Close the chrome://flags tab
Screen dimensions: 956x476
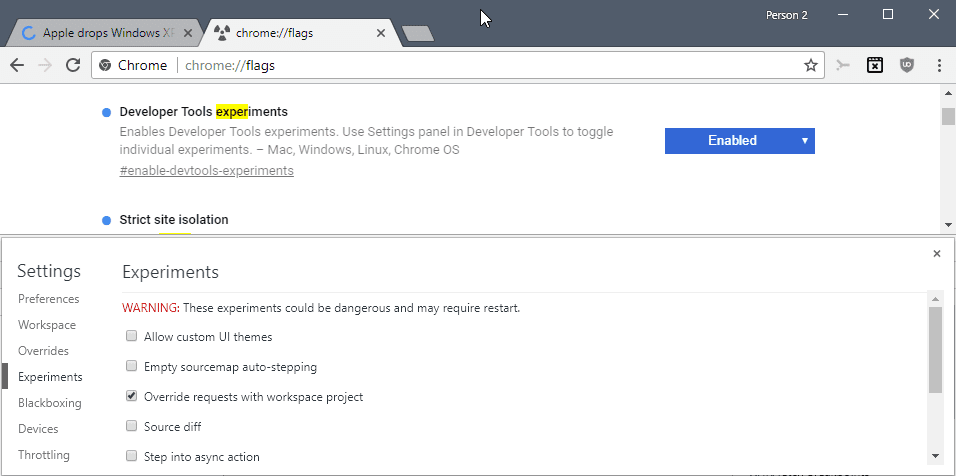coord(380,33)
